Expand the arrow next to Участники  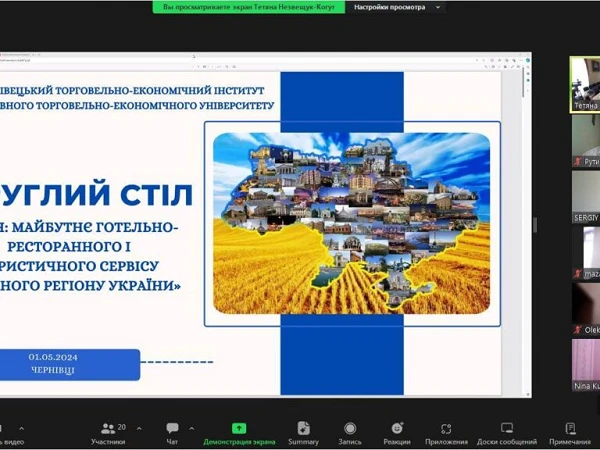138,428
